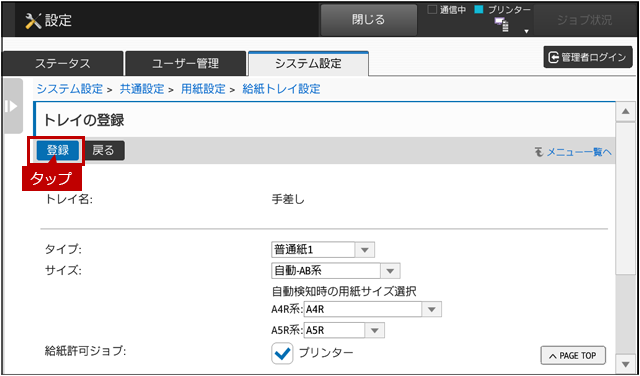The height and width of the screenshot is (376, 640).
Task: Open the 管理者ログイン administrator login
Action: click(588, 57)
